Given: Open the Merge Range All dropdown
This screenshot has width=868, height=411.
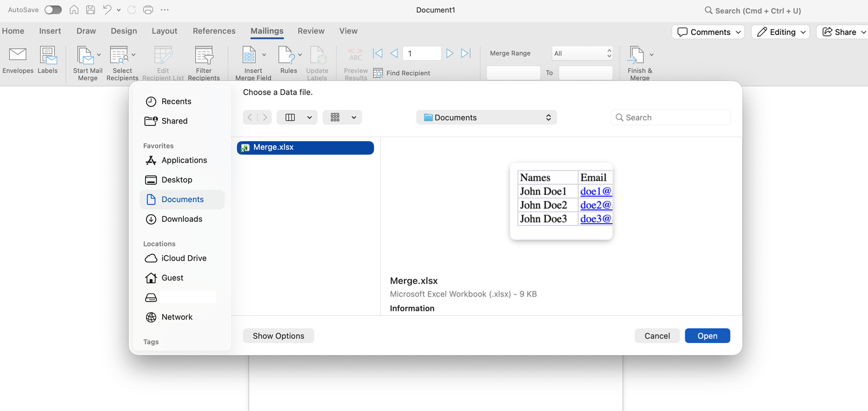Looking at the screenshot, I should [582, 53].
